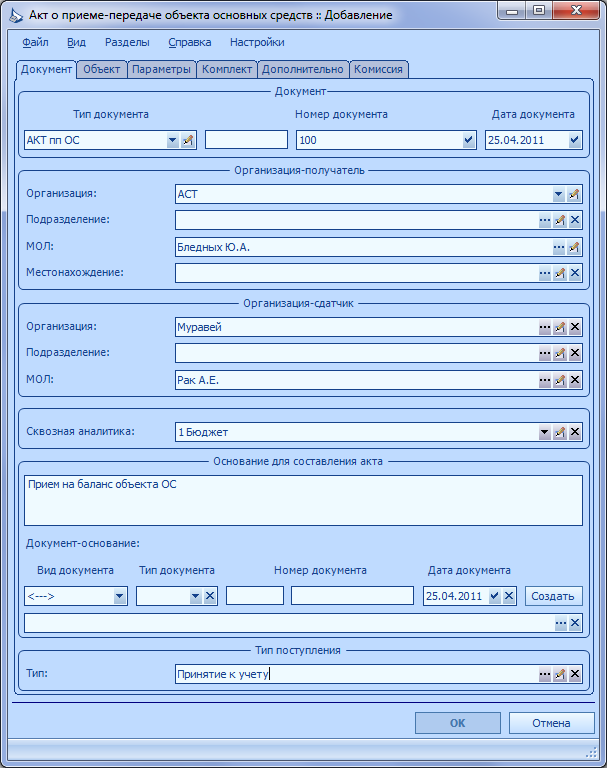Image resolution: width=607 pixels, height=768 pixels.
Task: Open the lookup dots for МОЛ Бледных Ю.А.
Action: click(559, 247)
